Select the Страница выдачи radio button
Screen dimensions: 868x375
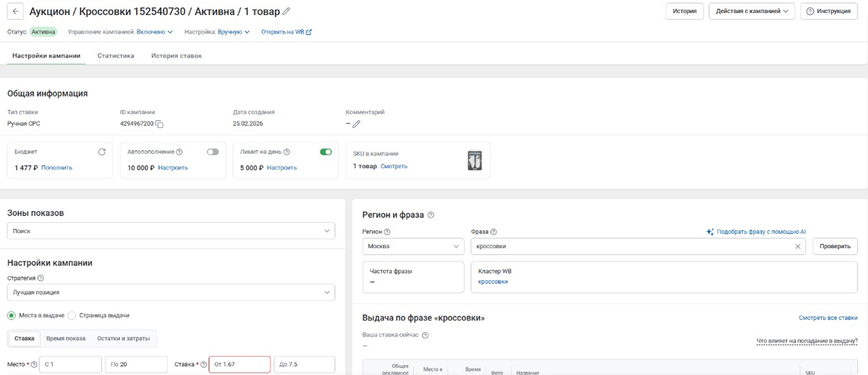[72, 315]
